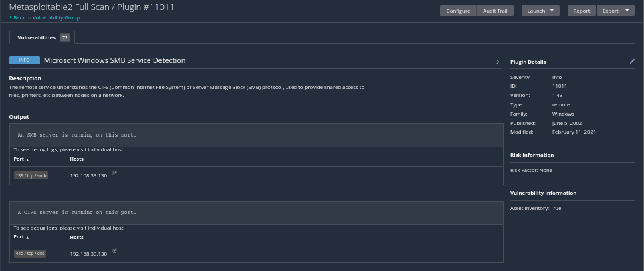The height and width of the screenshot is (271, 644).
Task: Select the 445 / tcp / cifs port badge
Action: click(x=31, y=254)
